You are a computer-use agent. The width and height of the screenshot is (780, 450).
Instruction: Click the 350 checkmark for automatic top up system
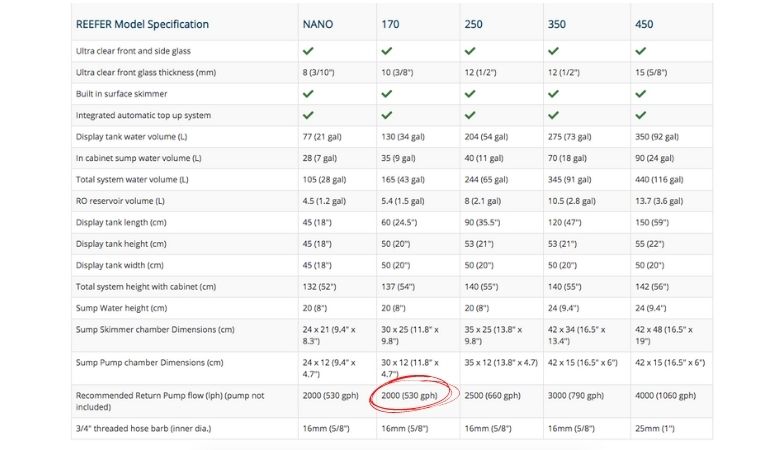(x=553, y=115)
